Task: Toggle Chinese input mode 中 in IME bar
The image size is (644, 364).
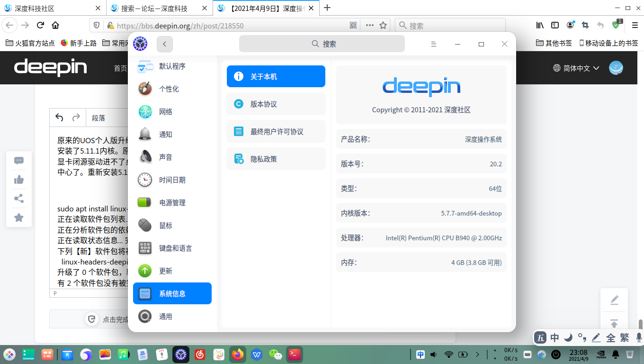Action: click(x=555, y=338)
